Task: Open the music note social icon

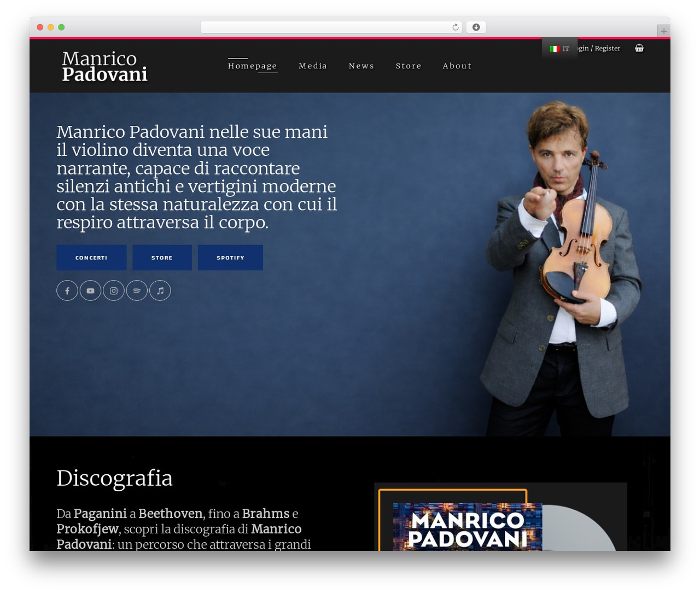Action: point(160,290)
